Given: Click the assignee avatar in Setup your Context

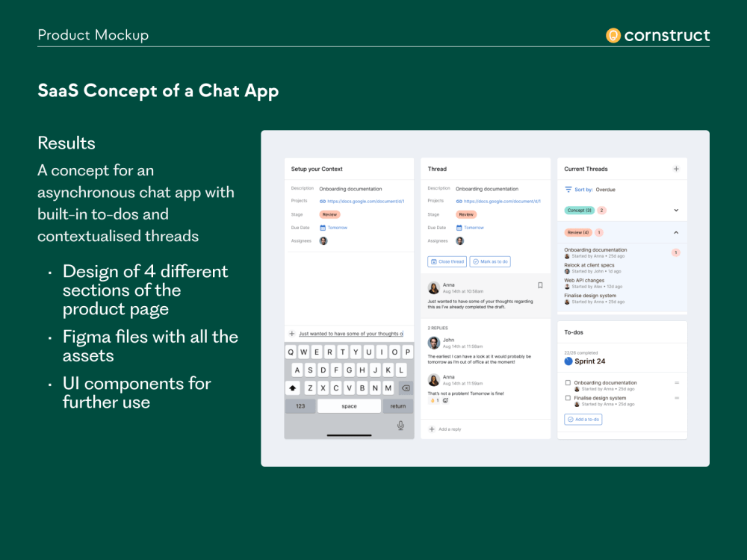Looking at the screenshot, I should point(323,241).
